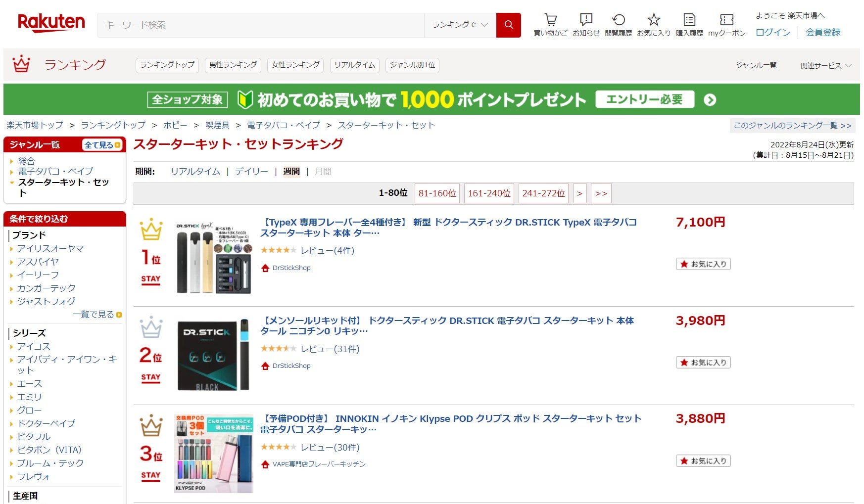This screenshot has height=504, width=864.
Task: Click the gold crown for rank 1
Action: point(151,229)
